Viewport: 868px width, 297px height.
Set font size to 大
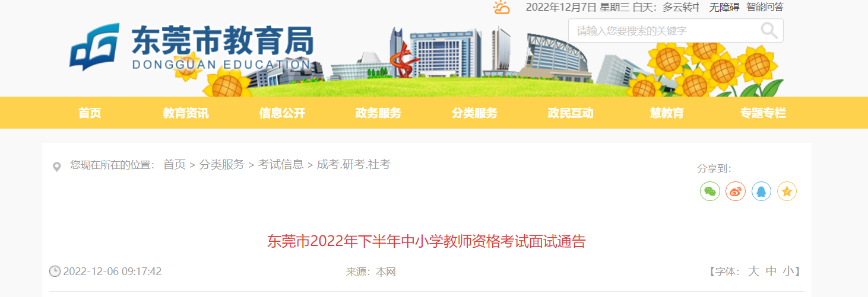tap(753, 272)
